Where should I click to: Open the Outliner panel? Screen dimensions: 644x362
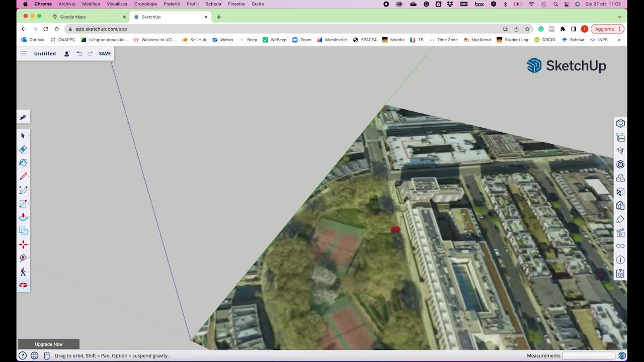(620, 137)
